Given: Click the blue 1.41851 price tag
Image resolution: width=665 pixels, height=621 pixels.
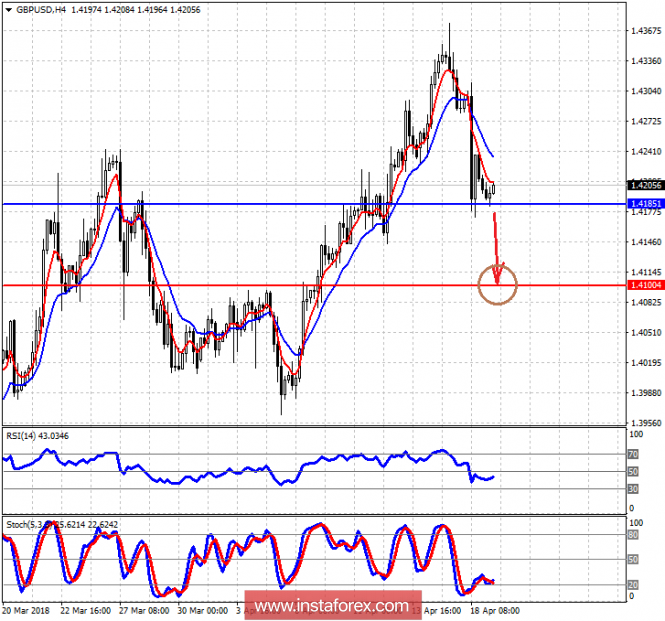Looking at the screenshot, I should point(643,204).
